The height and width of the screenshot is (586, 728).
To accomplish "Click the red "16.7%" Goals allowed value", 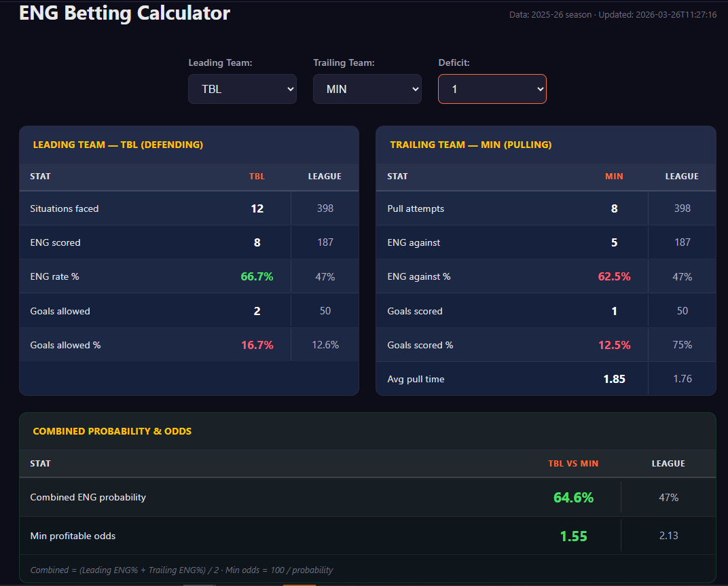I will click(257, 346).
